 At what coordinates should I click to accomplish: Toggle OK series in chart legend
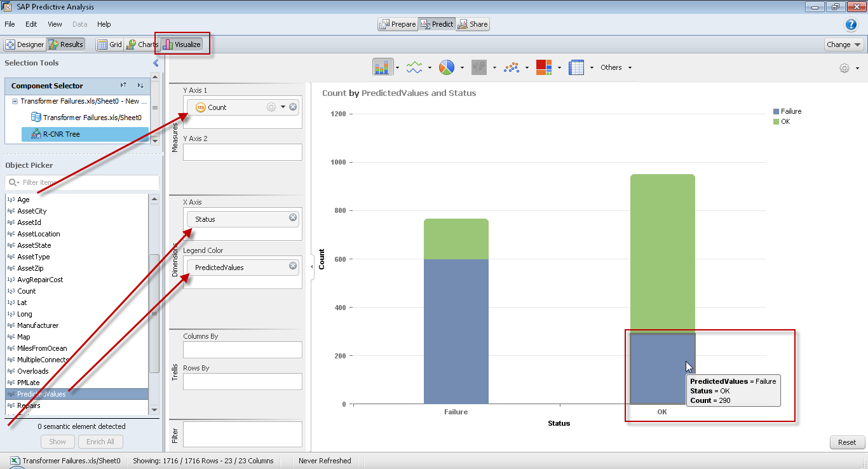(x=782, y=121)
